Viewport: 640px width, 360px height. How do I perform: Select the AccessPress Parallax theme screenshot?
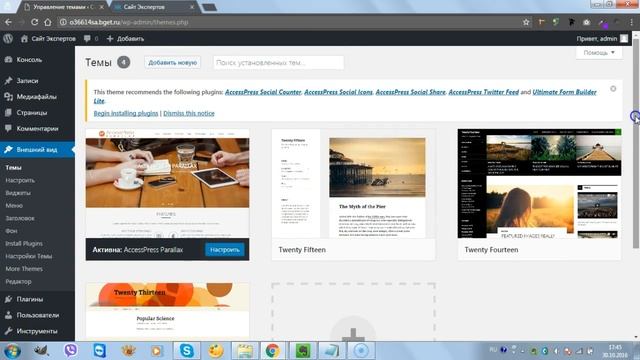167,184
